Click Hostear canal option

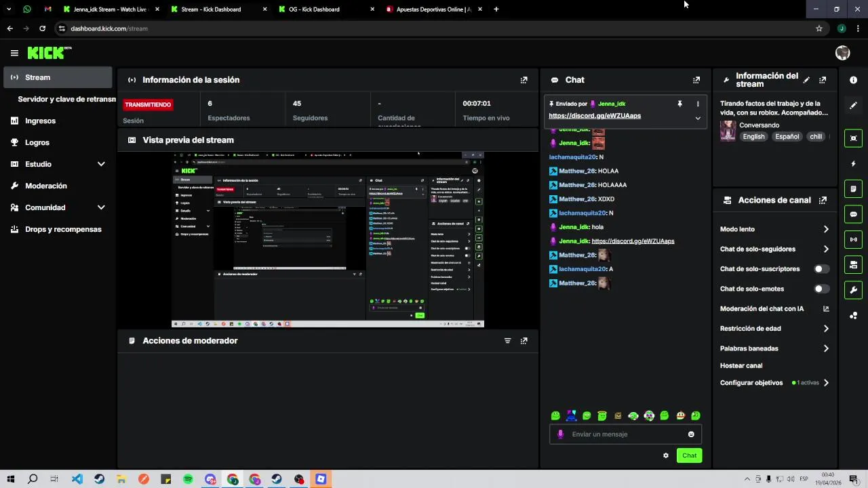tap(741, 365)
